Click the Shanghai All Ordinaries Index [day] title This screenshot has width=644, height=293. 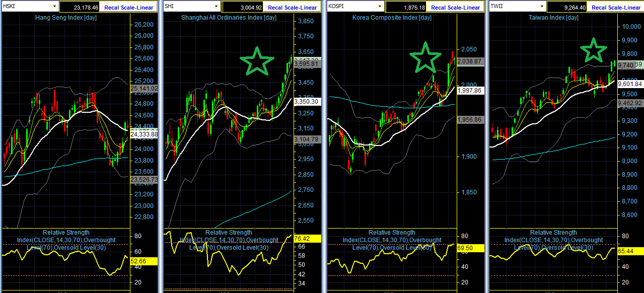[229, 18]
